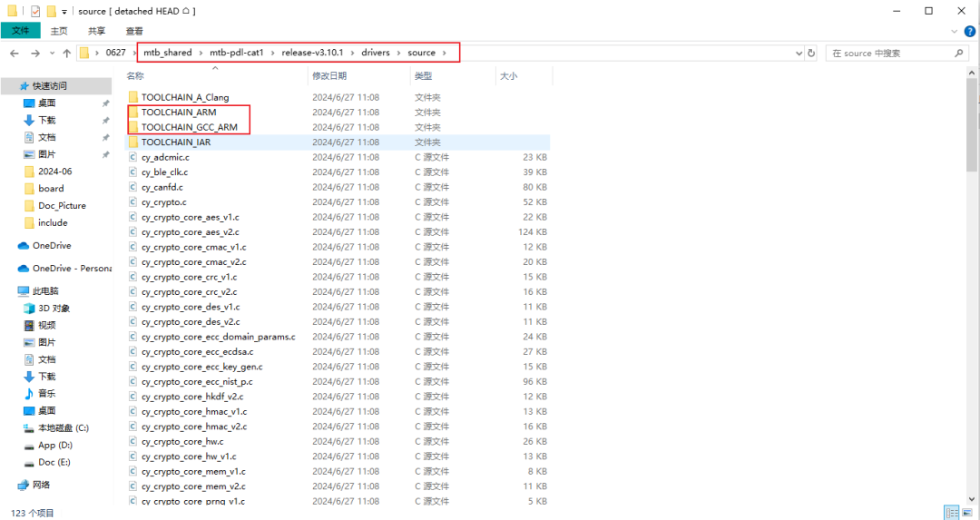Refresh the current folder view
Screen dimensions: 980x520
[809, 54]
